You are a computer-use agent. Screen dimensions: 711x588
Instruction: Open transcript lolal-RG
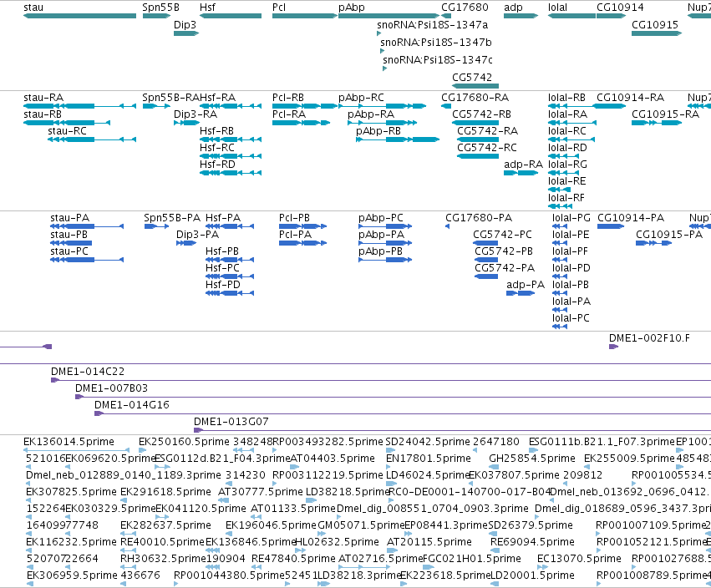click(x=564, y=173)
